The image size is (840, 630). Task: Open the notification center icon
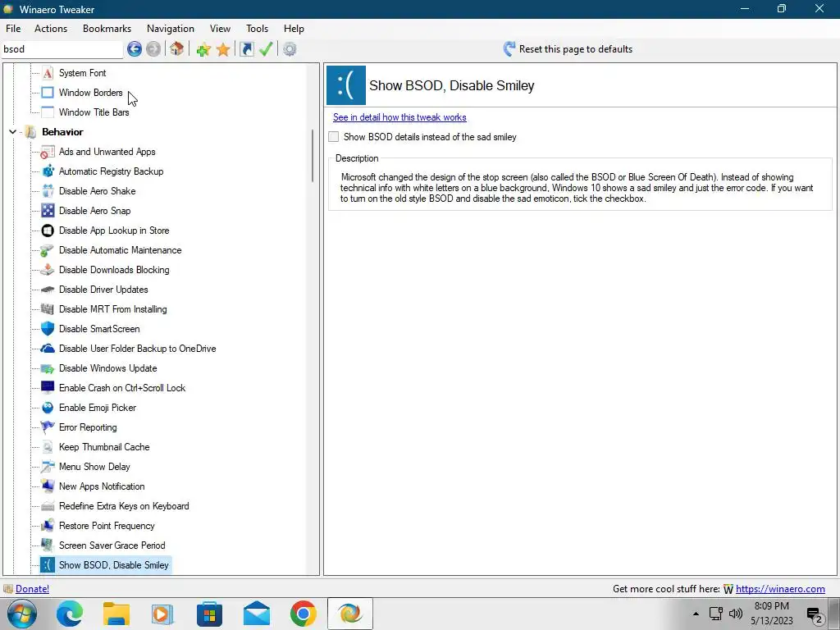[815, 614]
